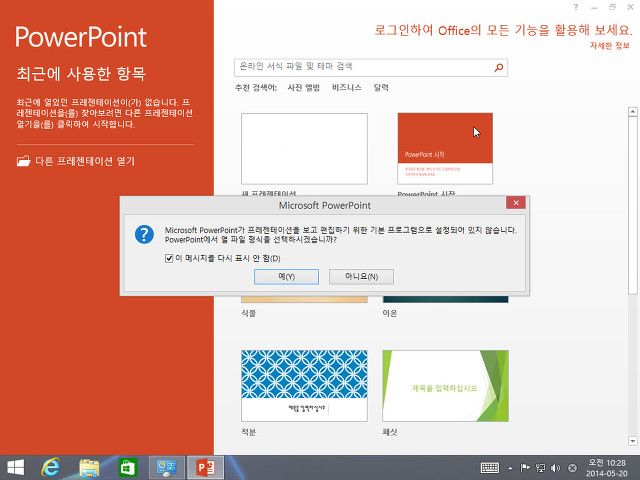Click the circled X tray icon
Image resolution: width=640 pixels, height=480 pixels.
(x=572, y=468)
